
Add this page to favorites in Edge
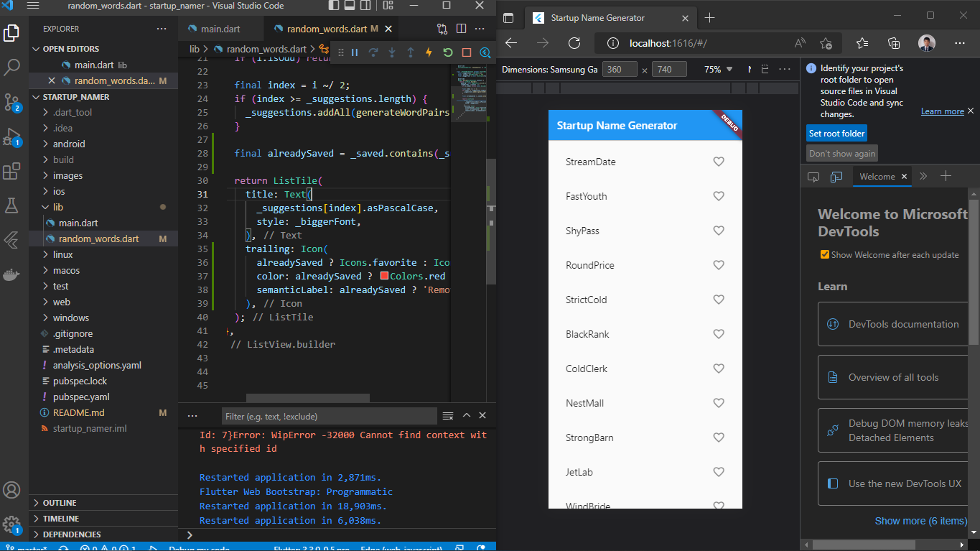pos(826,43)
